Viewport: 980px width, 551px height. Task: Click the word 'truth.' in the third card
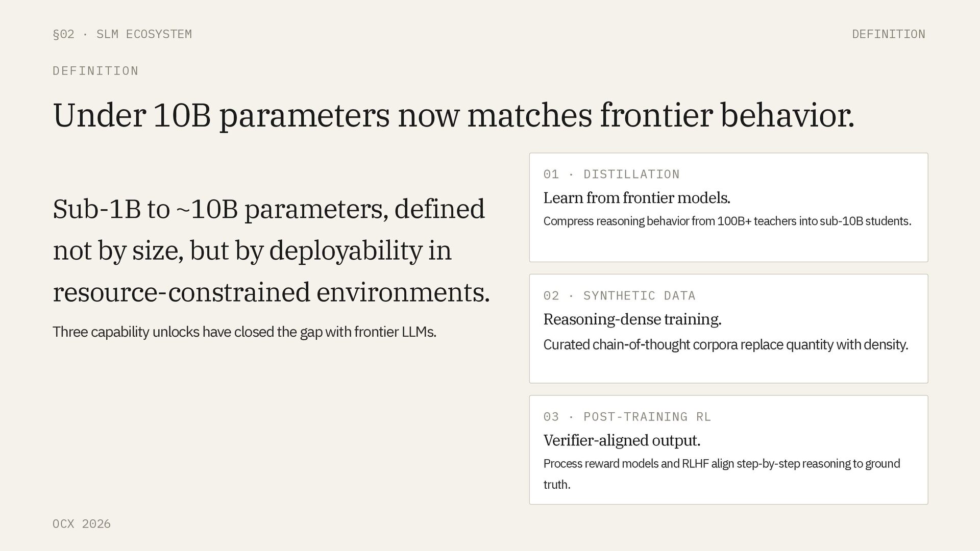[556, 485]
